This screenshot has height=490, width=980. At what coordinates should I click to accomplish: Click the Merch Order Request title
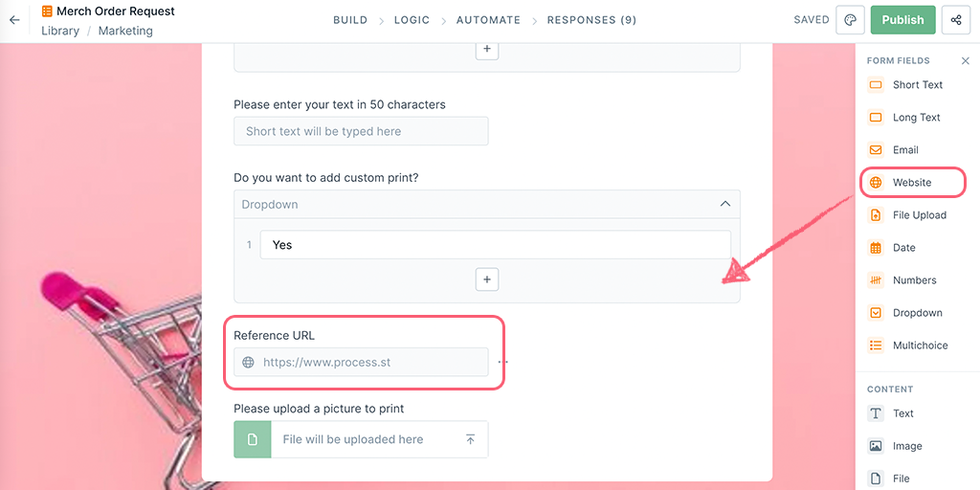116,11
